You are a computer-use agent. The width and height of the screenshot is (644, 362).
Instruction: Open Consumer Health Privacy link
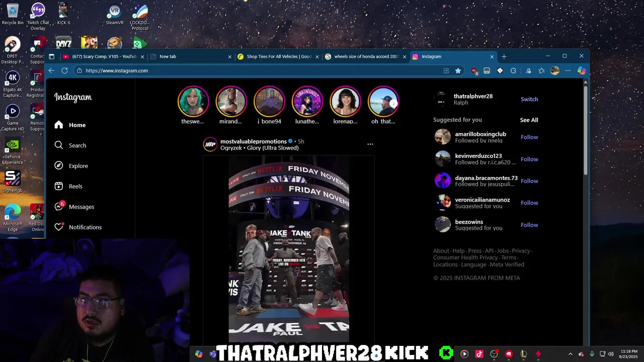click(x=465, y=257)
